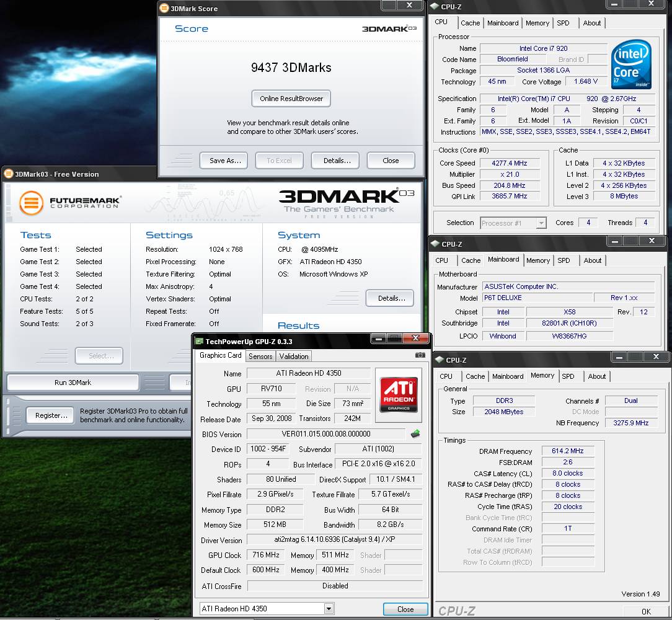The width and height of the screenshot is (672, 620).
Task: Click the GPU Clock 716 MHz field
Action: [x=266, y=555]
